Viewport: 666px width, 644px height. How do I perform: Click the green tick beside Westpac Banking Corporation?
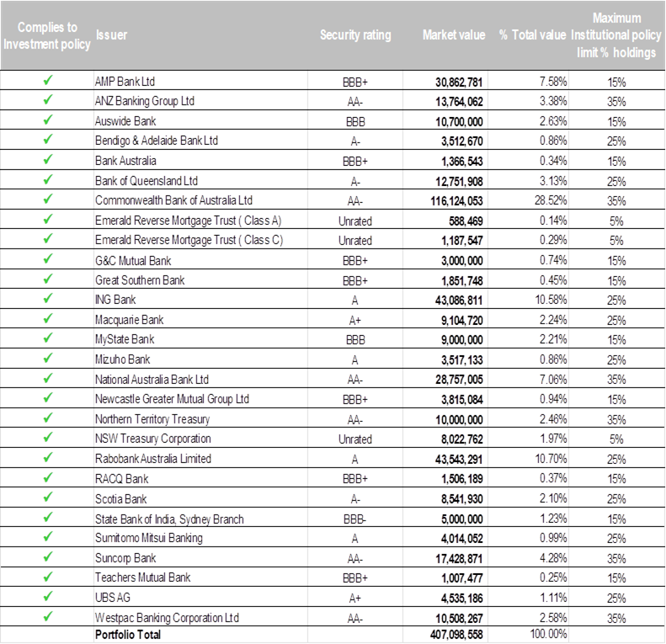[48, 617]
